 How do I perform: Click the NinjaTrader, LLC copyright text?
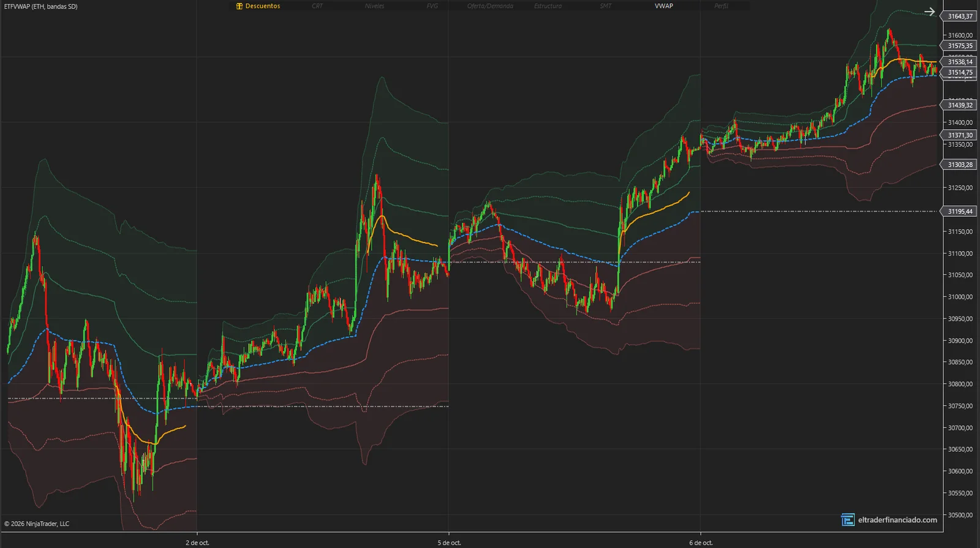(37, 524)
